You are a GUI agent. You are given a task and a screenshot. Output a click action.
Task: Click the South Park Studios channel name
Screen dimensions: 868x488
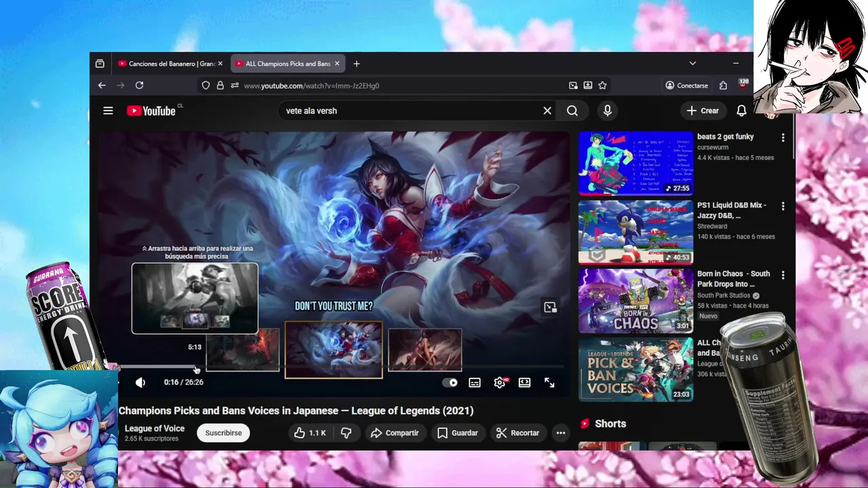(x=724, y=296)
